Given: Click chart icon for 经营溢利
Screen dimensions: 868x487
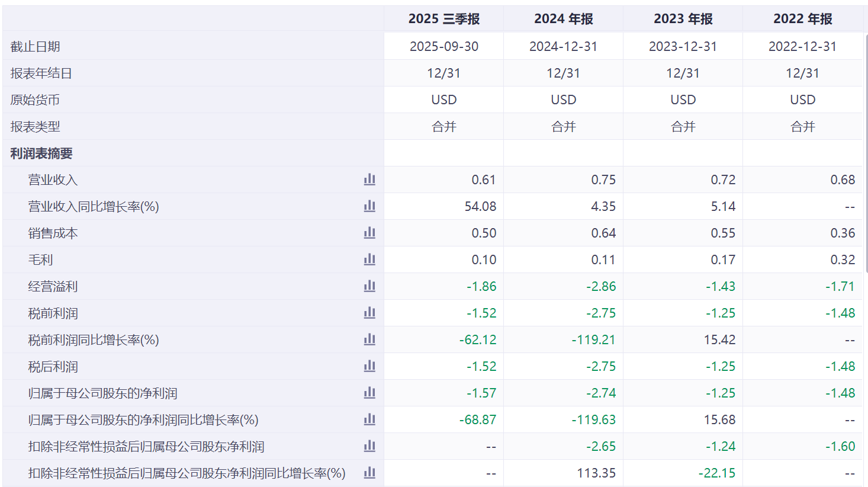Looking at the screenshot, I should (x=369, y=286).
